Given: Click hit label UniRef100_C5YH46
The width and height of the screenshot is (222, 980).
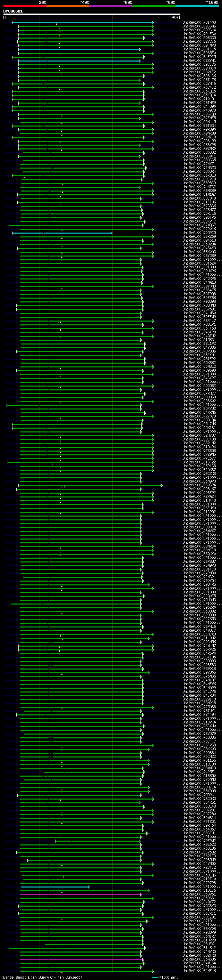Looking at the screenshot, I should [199, 84].
